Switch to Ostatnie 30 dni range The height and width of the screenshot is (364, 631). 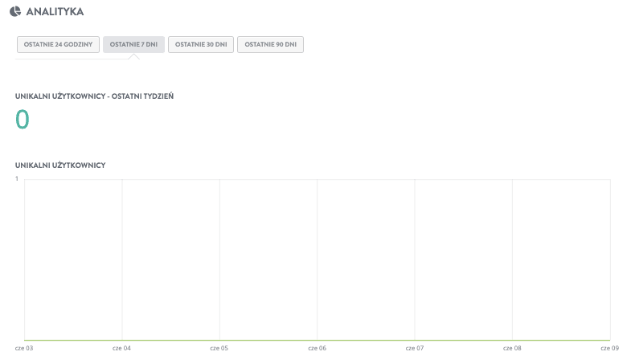coord(201,44)
